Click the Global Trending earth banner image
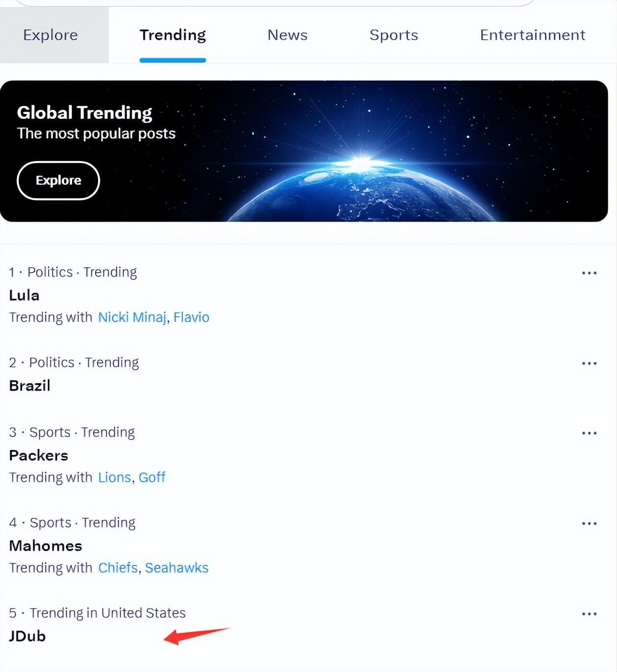 304,151
